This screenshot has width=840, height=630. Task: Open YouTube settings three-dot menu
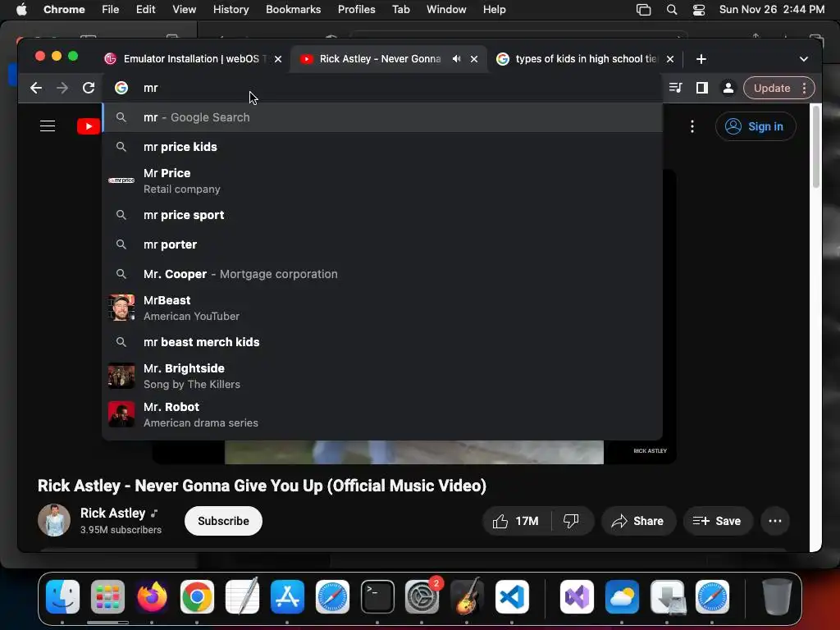[692, 126]
